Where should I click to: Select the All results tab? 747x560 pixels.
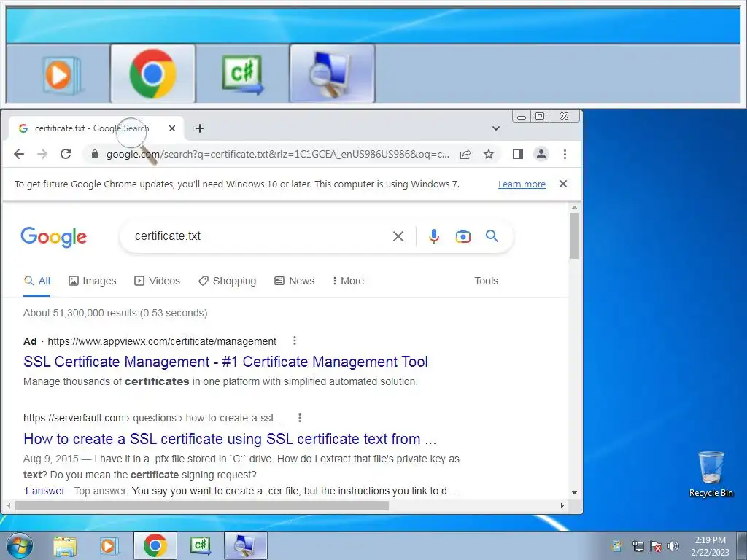click(x=36, y=281)
